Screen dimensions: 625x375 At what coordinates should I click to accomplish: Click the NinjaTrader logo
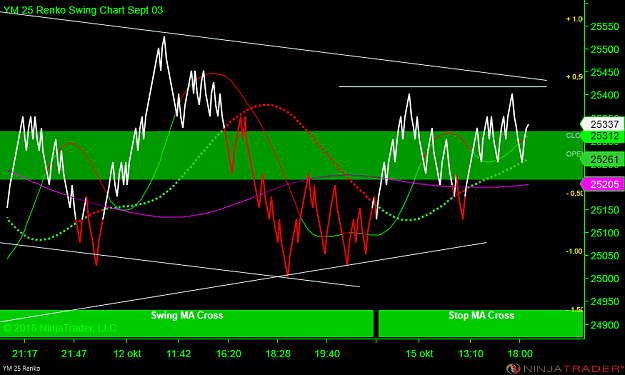[564, 368]
